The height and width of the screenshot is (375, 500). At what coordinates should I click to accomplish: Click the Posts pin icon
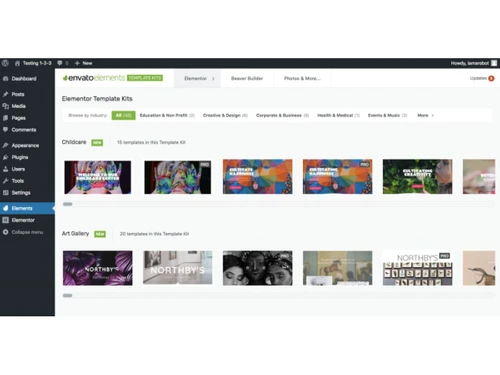click(5, 94)
